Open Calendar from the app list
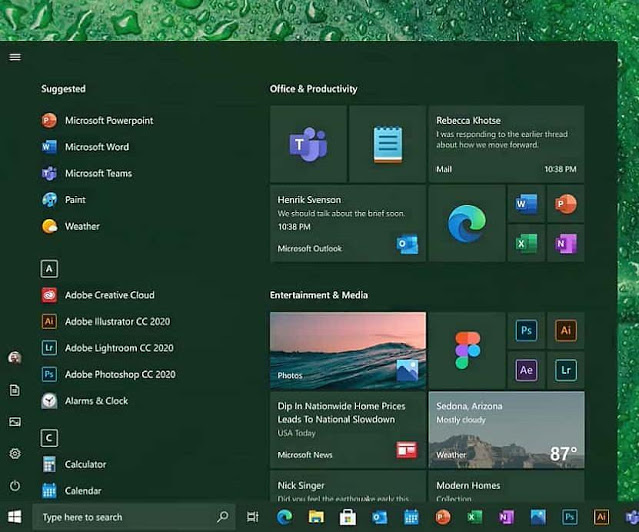The image size is (639, 532). 71,491
